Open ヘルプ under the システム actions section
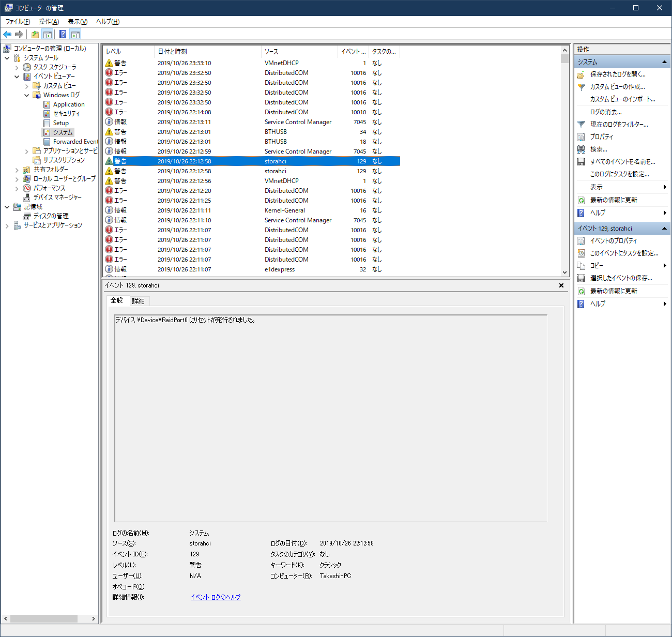Viewport: 672px width, 637px height. pyautogui.click(x=598, y=213)
